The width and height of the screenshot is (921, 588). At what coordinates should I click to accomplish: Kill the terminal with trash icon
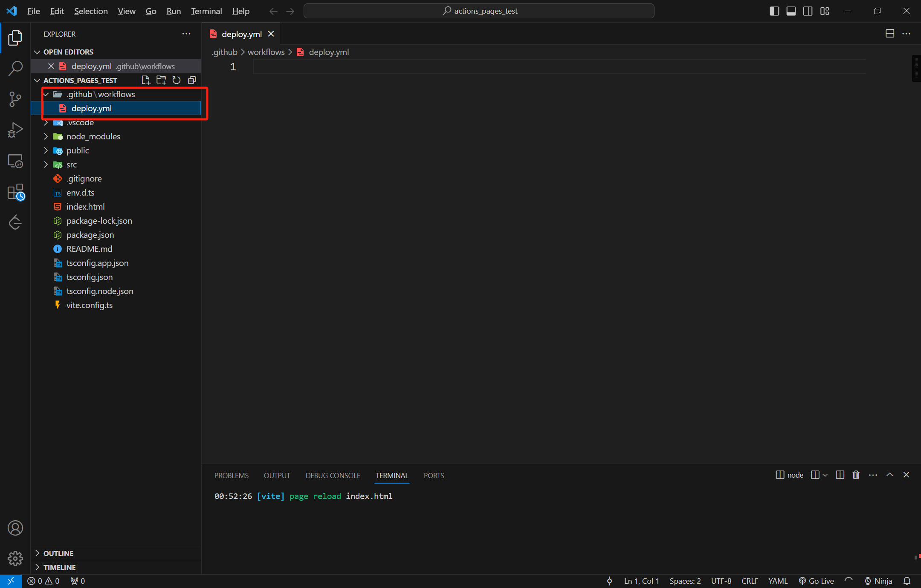(x=856, y=475)
